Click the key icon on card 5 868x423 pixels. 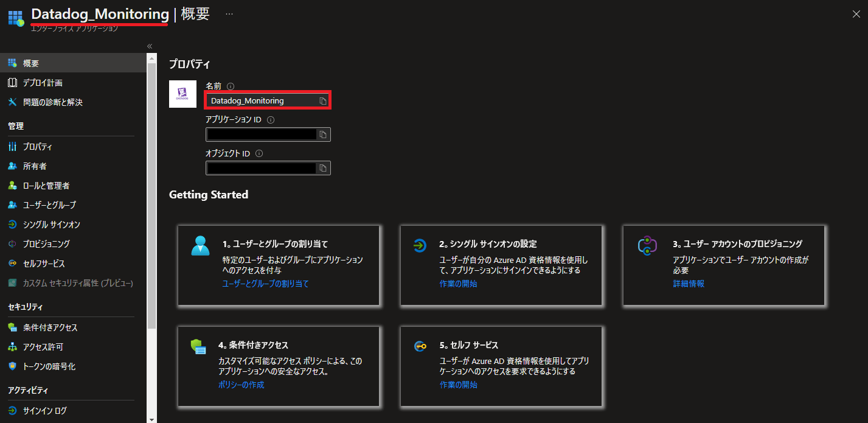[420, 346]
